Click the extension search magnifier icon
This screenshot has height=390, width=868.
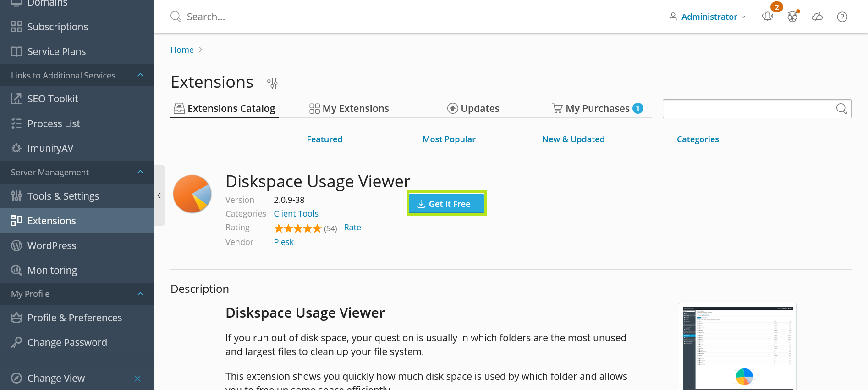point(841,109)
